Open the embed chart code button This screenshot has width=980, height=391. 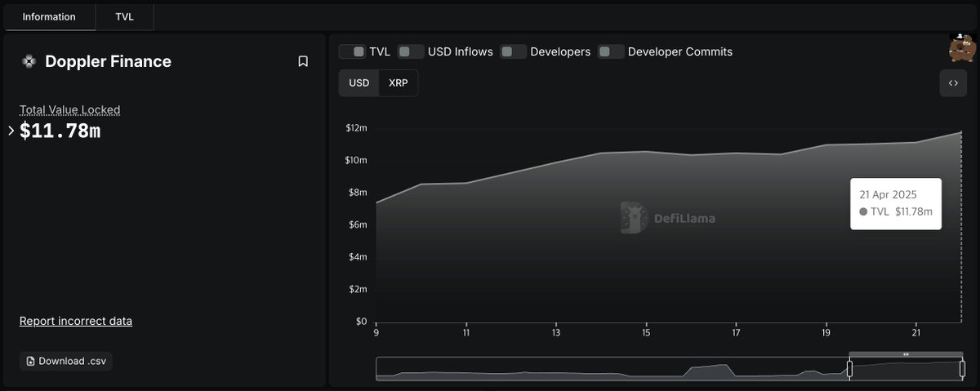(953, 83)
